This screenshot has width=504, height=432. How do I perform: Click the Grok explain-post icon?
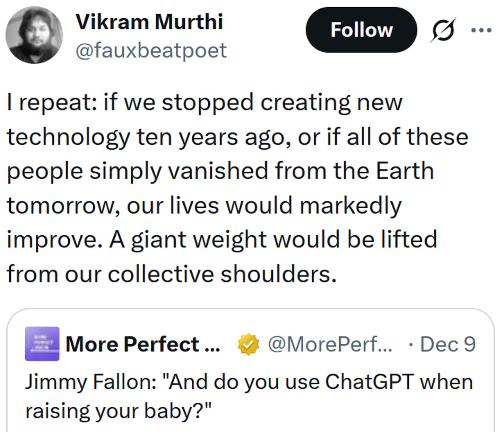pos(443,30)
